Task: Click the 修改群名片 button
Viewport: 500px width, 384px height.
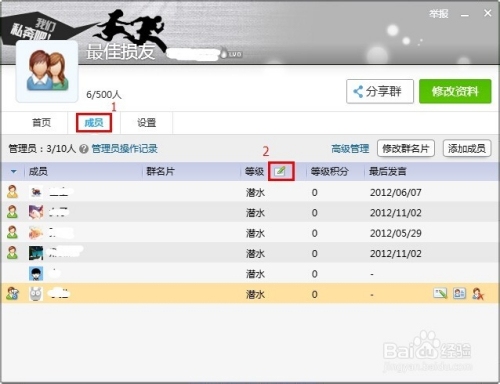Action: (x=406, y=148)
